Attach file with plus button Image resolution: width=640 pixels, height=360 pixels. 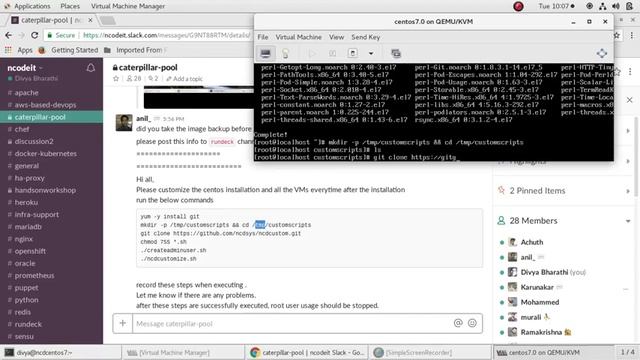[122, 323]
